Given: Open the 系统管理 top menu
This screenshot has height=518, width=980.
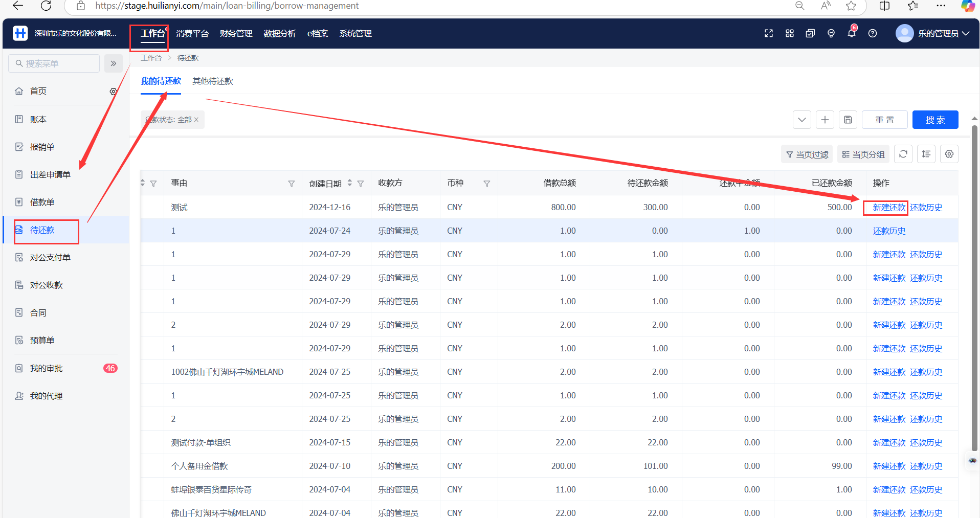Looking at the screenshot, I should pos(355,33).
